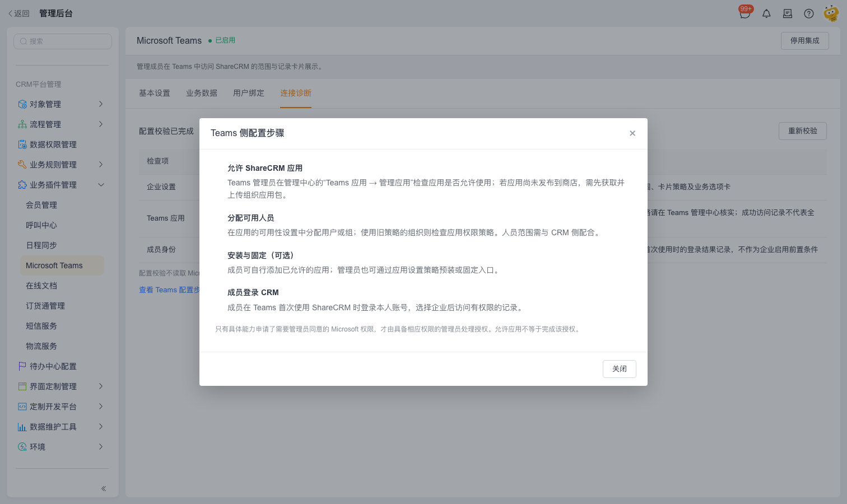Click the Teams 侧配置步骤 dialog title
847x504 pixels.
click(x=248, y=133)
